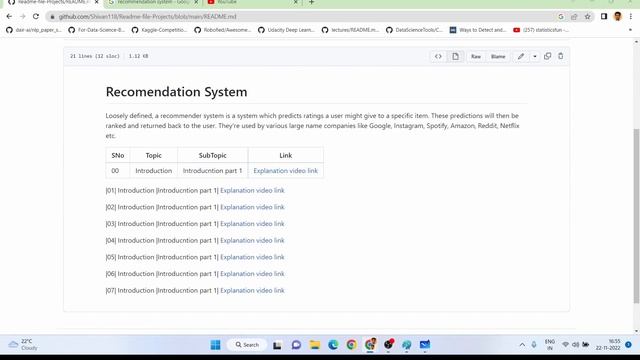Open Explanation video link for item 01
Viewport: 640px width, 360px height.
click(252, 190)
